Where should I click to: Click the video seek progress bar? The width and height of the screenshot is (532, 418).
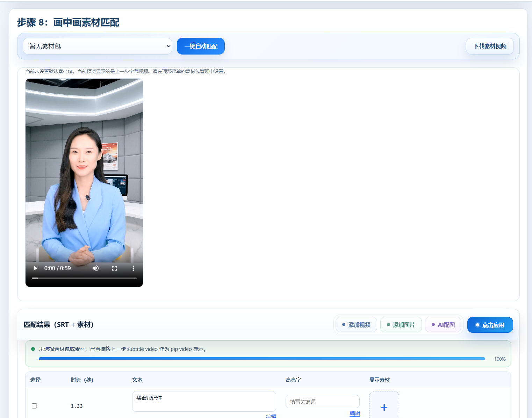click(84, 278)
